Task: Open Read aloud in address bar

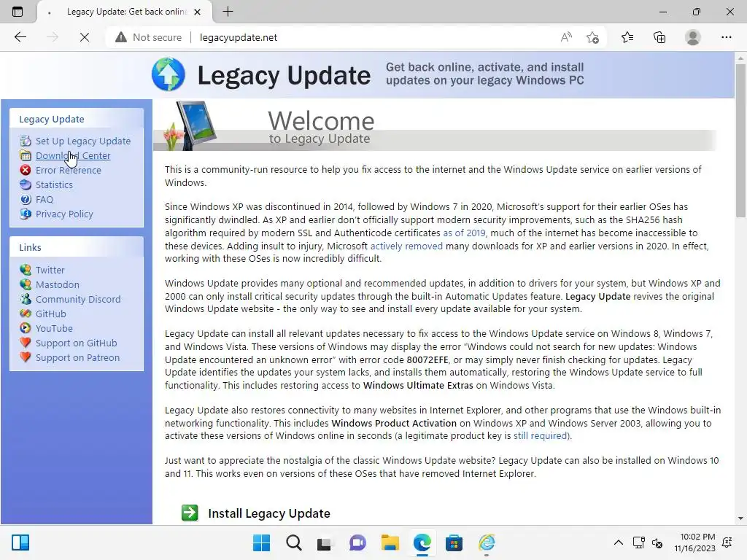Action: [566, 37]
